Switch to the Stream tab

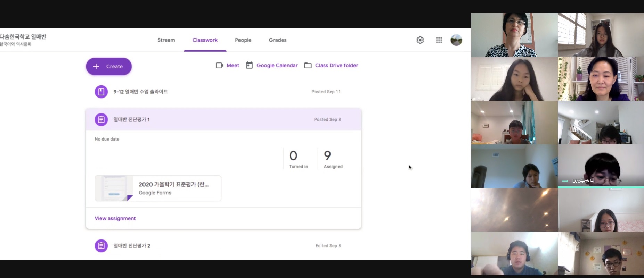click(166, 40)
